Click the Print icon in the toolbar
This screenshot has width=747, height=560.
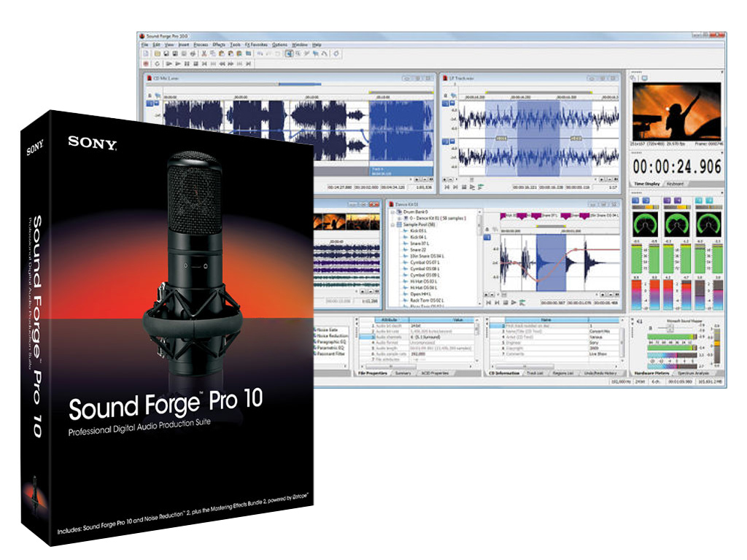click(x=193, y=54)
